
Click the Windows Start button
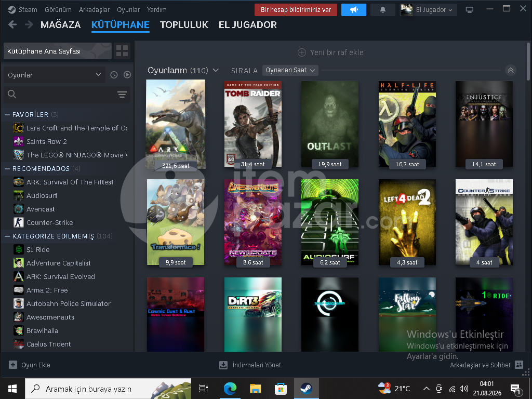pyautogui.click(x=12, y=389)
